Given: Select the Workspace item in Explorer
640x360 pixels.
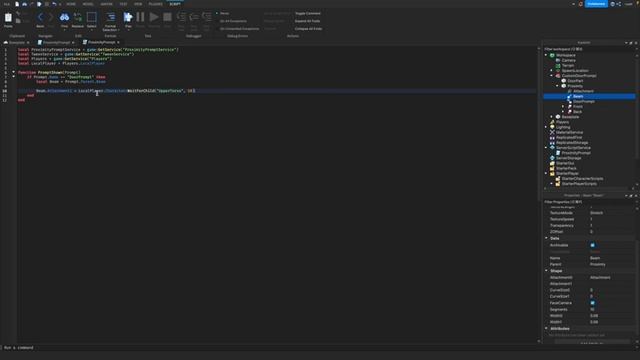Looking at the screenshot, I should (565, 55).
